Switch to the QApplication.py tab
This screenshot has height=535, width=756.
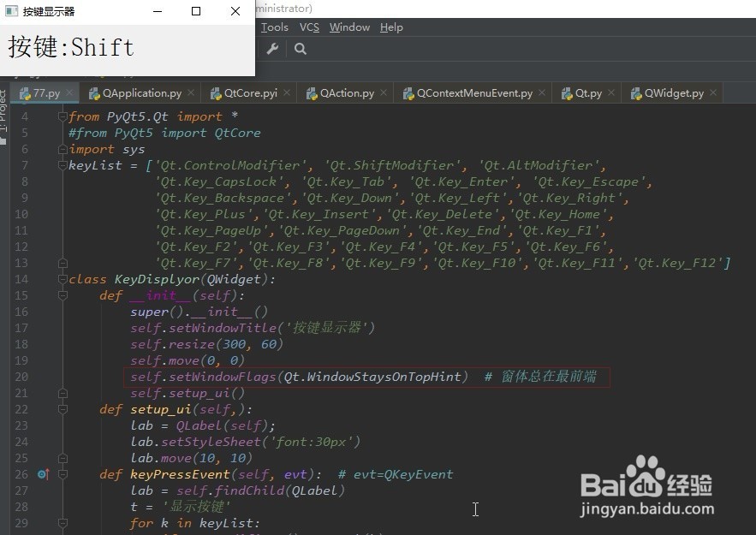pyautogui.click(x=142, y=93)
